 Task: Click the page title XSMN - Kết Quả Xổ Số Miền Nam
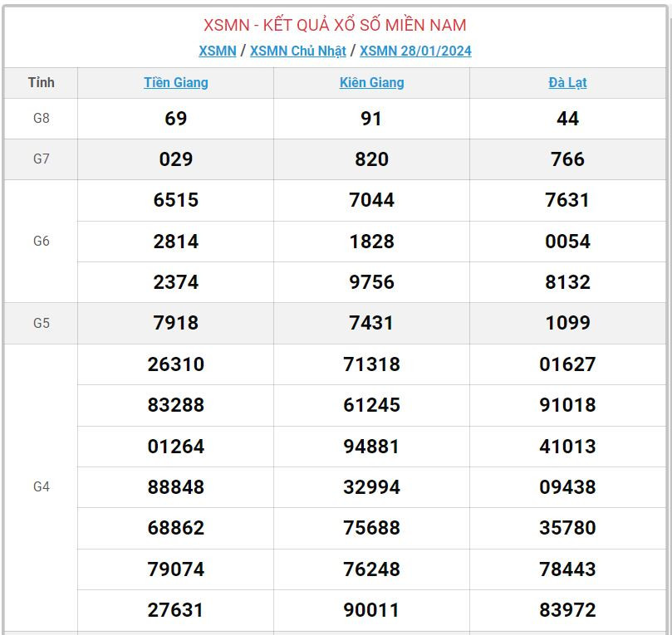[335, 25]
